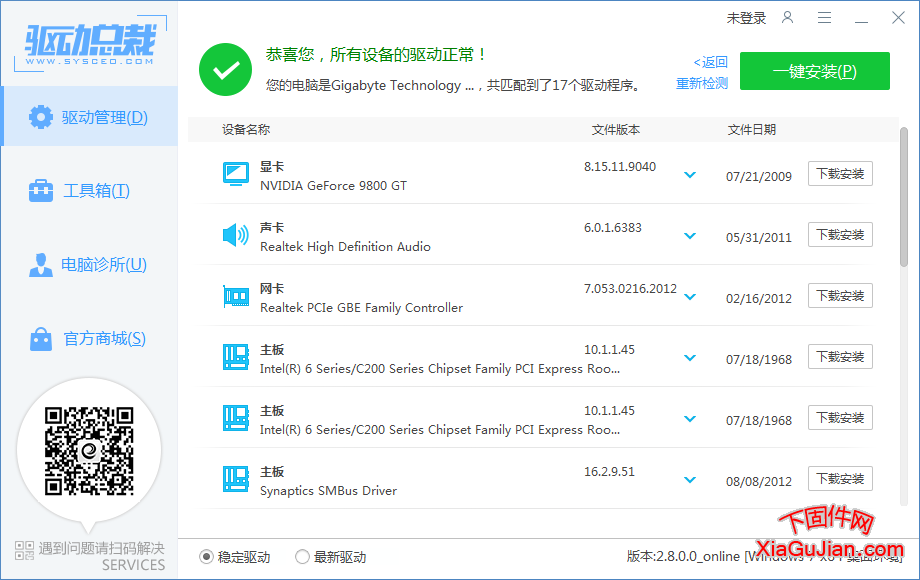Click the 重新检测 link
The height and width of the screenshot is (580, 920).
tap(702, 83)
